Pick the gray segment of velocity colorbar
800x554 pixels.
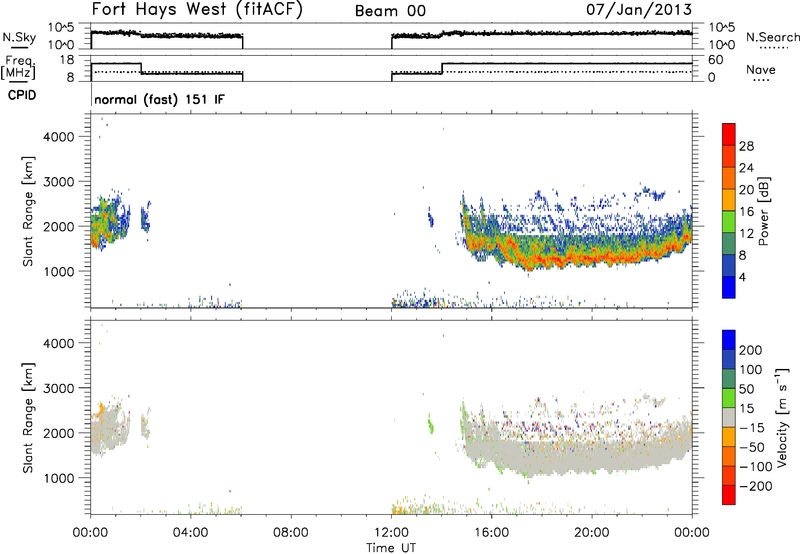click(729, 418)
